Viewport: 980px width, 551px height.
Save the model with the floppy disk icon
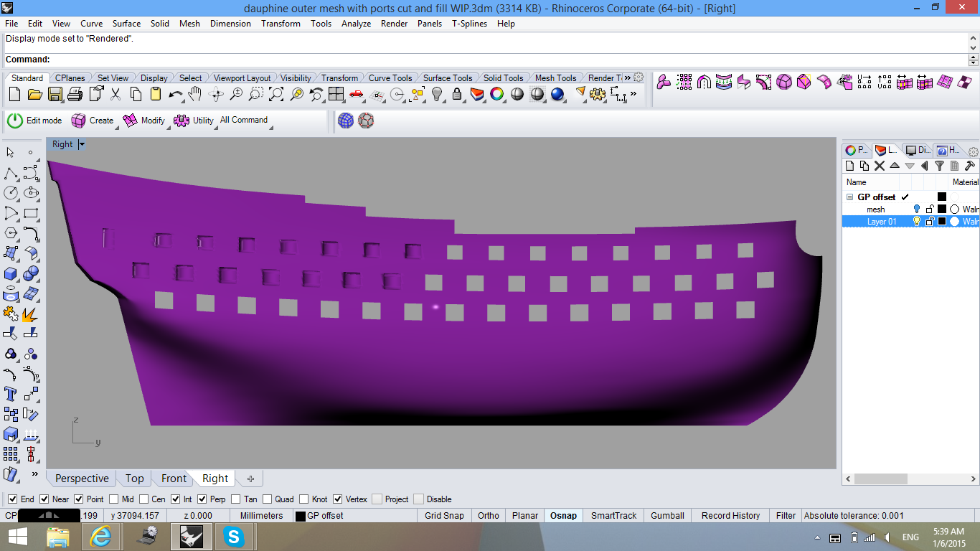(55, 94)
